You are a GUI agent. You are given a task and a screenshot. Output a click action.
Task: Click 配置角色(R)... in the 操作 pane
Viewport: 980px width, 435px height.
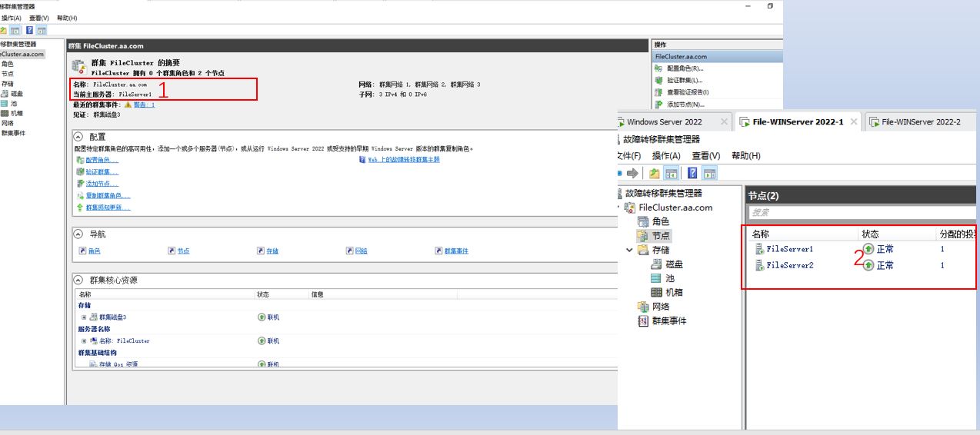(685, 68)
